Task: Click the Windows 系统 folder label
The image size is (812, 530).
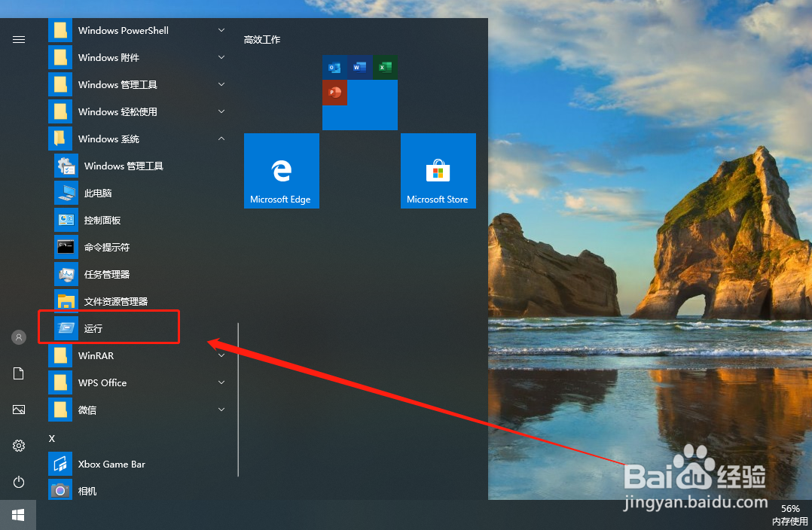Action: 108,139
